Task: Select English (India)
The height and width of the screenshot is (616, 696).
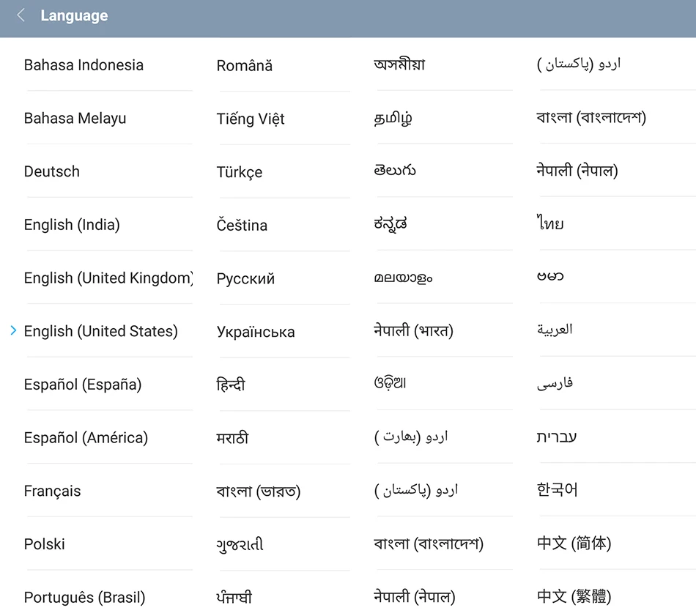Action: tap(72, 225)
